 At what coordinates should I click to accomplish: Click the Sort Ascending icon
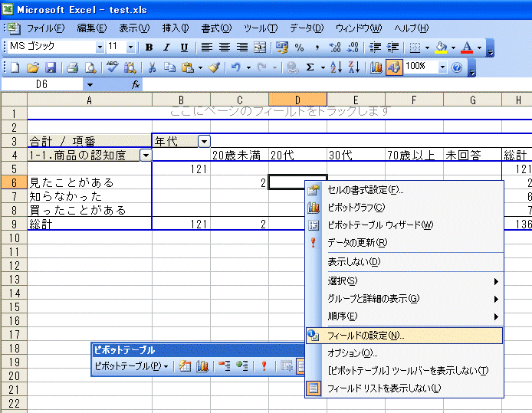[335, 67]
